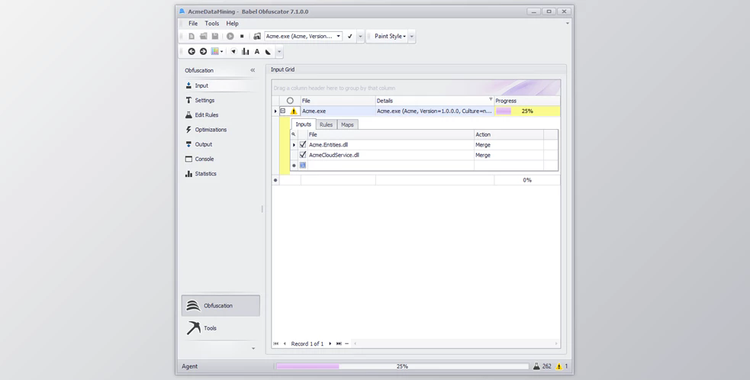The width and height of the screenshot is (750, 380).
Task: Select the Obfuscation navigation group button
Action: point(221,305)
